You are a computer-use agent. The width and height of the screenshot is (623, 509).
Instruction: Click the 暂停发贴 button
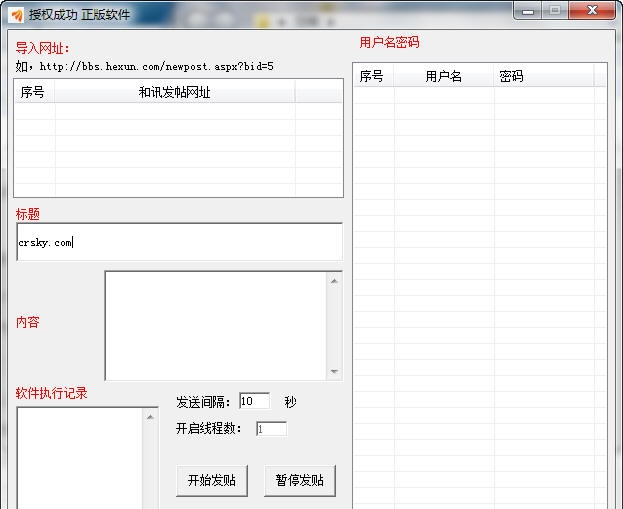tap(300, 480)
